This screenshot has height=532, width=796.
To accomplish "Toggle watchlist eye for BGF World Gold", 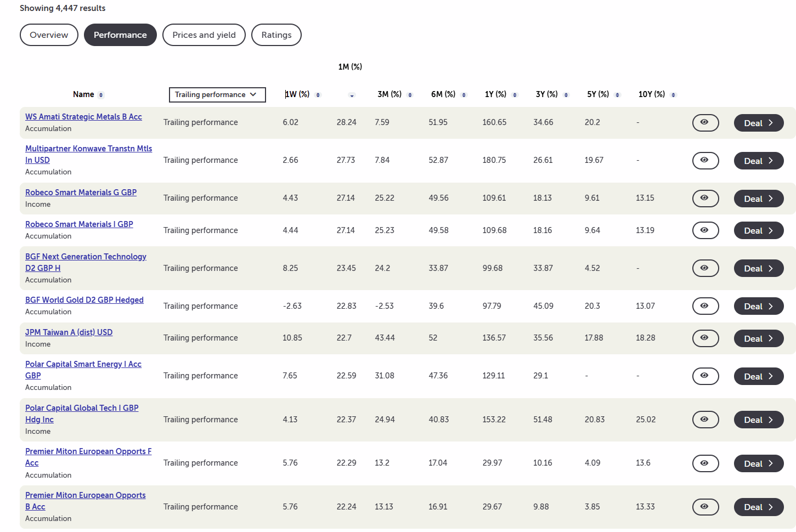I will click(x=705, y=306).
